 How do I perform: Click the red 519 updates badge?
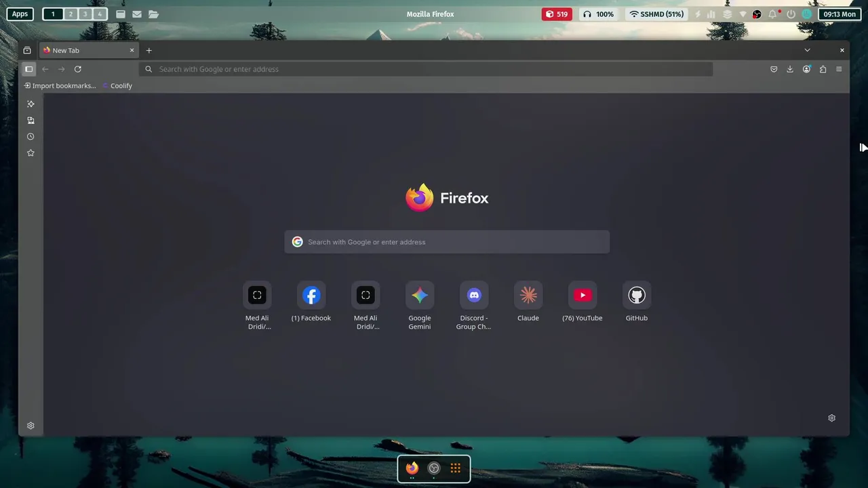557,14
